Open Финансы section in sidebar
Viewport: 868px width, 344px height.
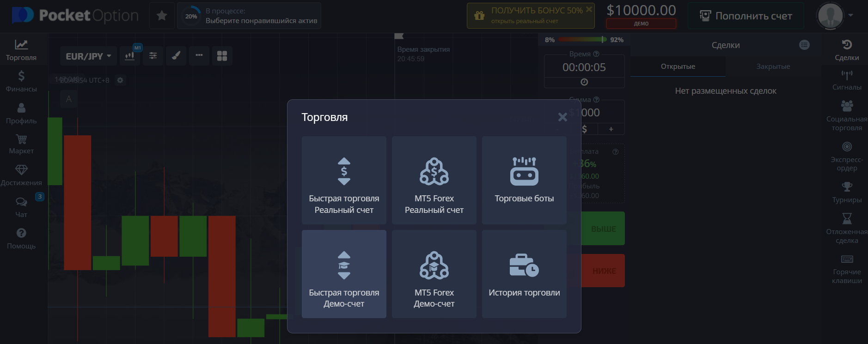pos(21,81)
